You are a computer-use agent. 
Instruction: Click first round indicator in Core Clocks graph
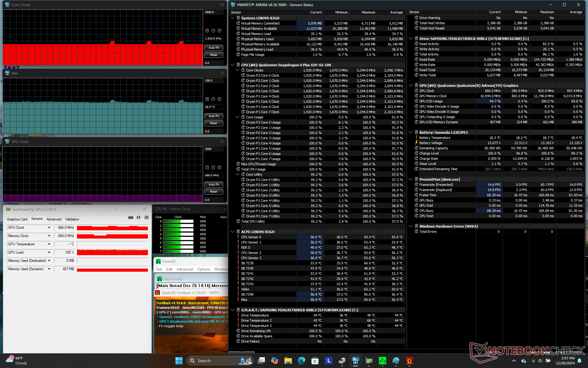(207, 31)
